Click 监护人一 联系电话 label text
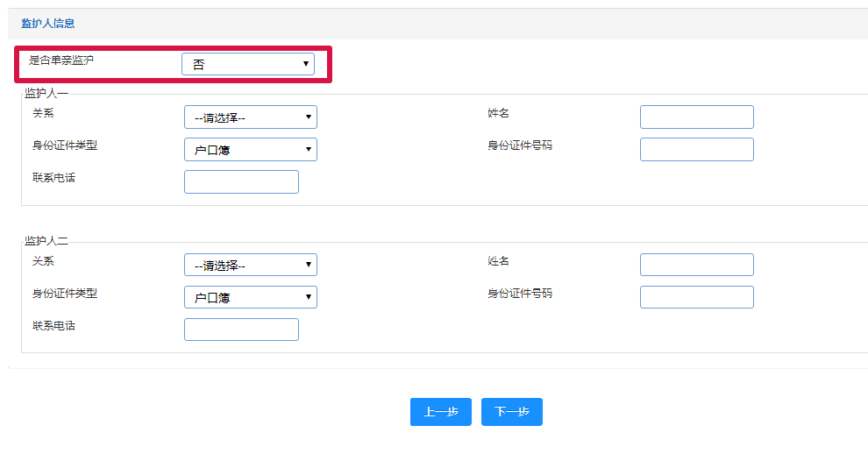The height and width of the screenshot is (454, 868). tap(53, 178)
